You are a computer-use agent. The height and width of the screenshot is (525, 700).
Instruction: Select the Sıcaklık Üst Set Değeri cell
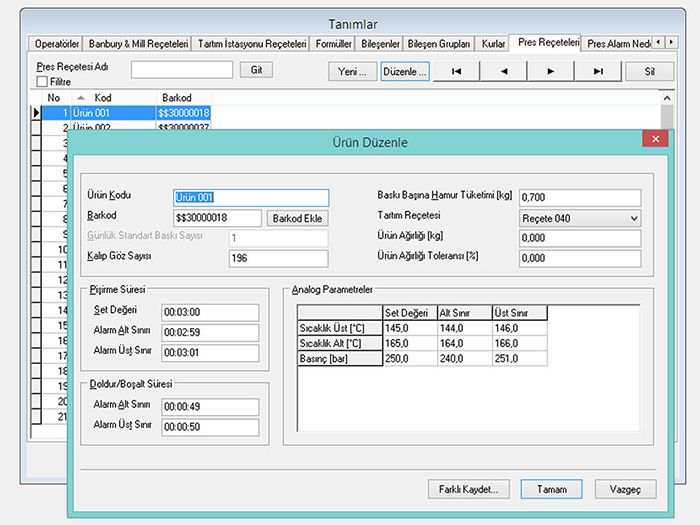tap(410, 328)
